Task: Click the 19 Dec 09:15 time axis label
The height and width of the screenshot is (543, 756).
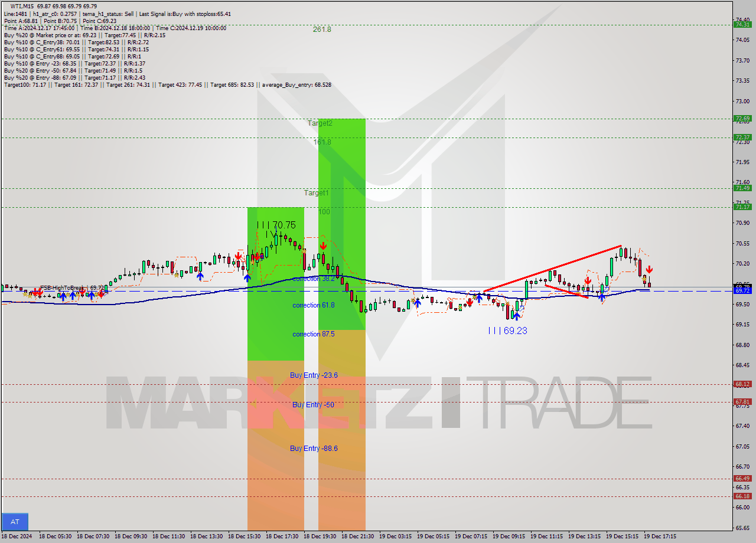Action: coord(510,537)
